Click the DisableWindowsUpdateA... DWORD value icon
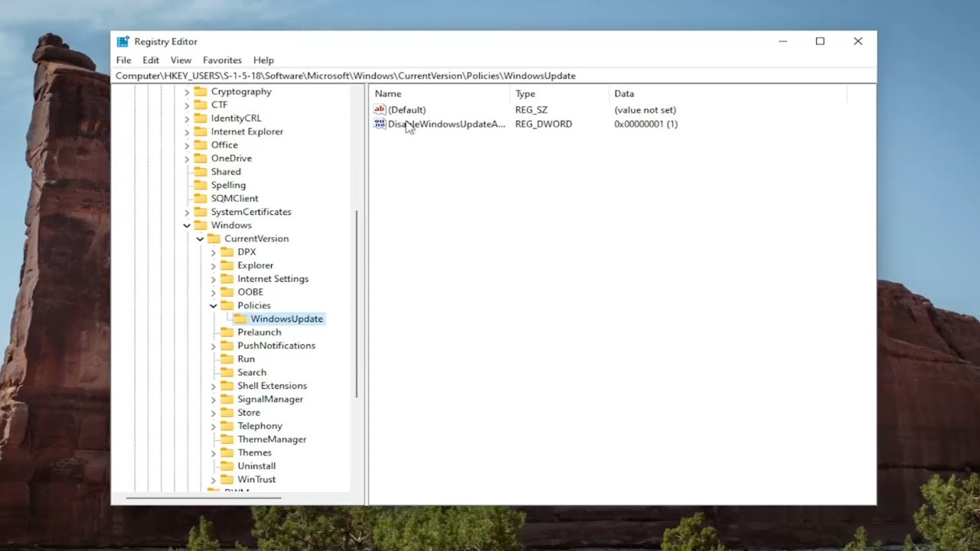Image resolution: width=980 pixels, height=551 pixels. click(x=380, y=124)
